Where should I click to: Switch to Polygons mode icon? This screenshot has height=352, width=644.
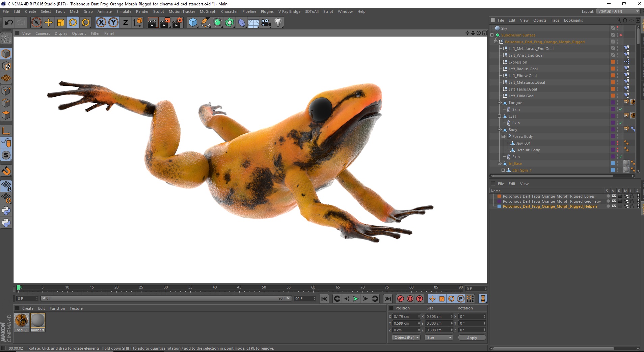6,115
